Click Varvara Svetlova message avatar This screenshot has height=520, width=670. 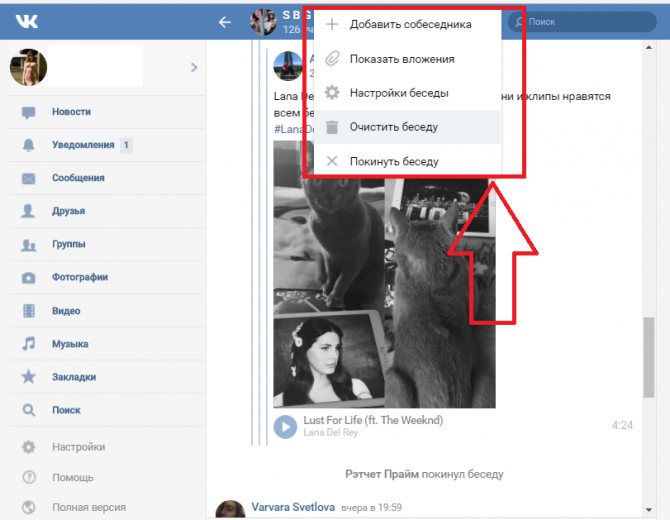click(x=230, y=511)
